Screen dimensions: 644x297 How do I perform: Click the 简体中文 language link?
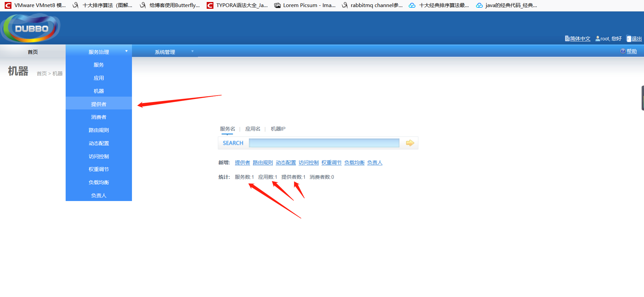point(580,39)
